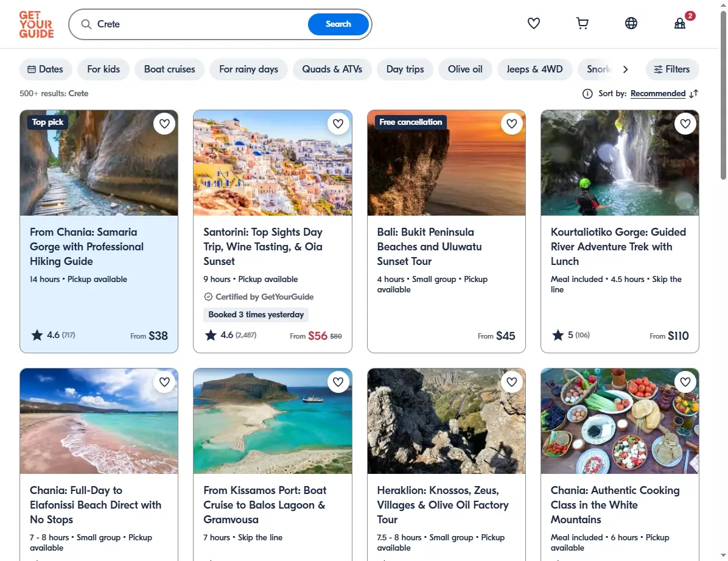
Task: Click the Booked 3 times yesterday tag
Action: point(256,315)
